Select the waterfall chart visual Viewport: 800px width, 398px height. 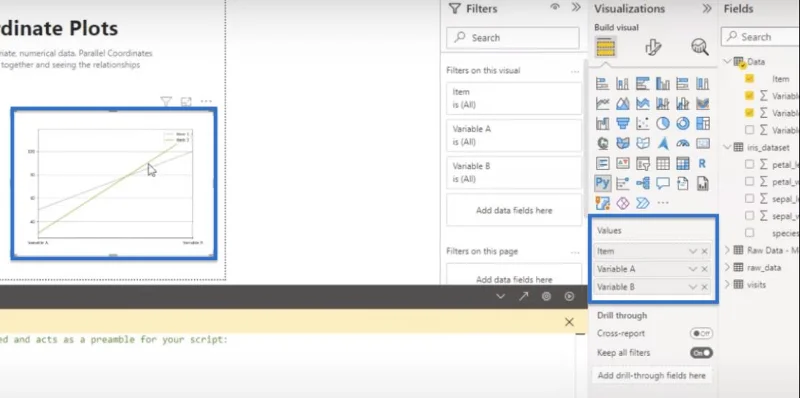[x=603, y=123]
